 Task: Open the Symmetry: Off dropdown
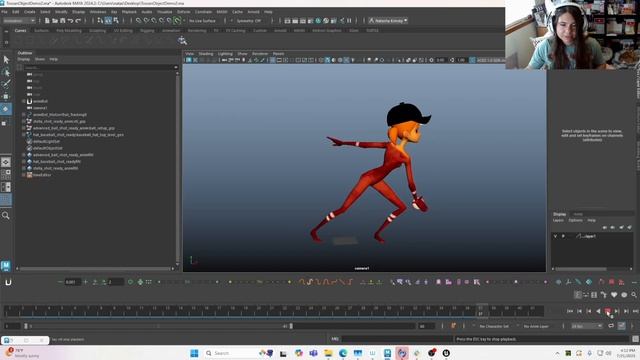tap(248, 20)
